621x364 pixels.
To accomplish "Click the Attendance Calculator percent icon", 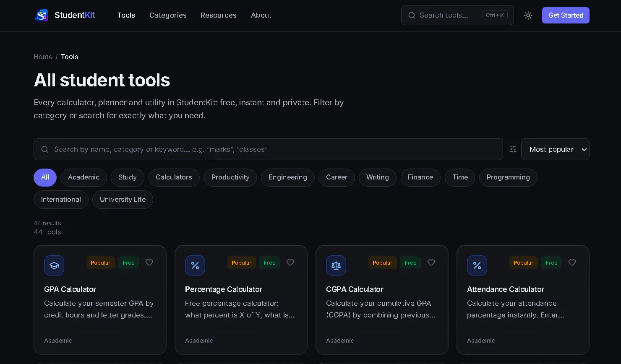I will point(477,265).
